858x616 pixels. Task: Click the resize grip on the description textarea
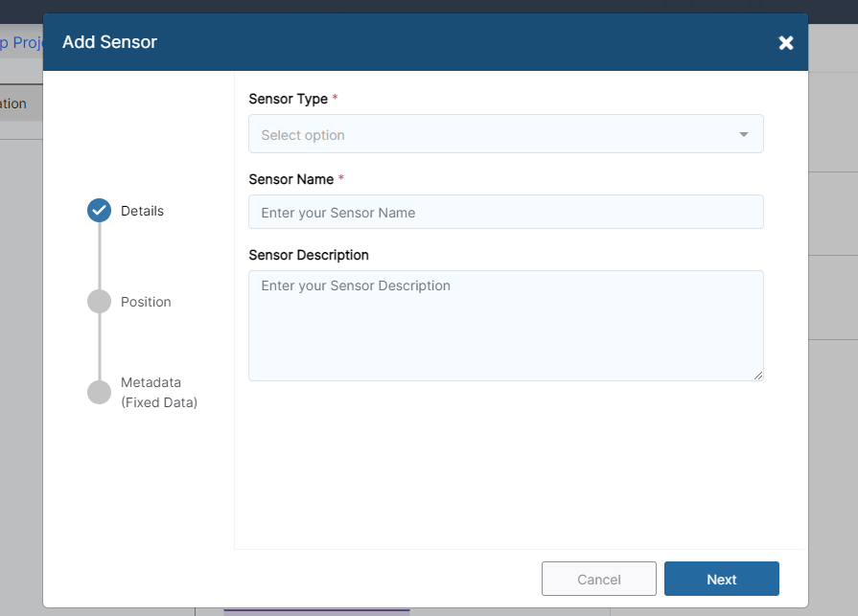[758, 376]
